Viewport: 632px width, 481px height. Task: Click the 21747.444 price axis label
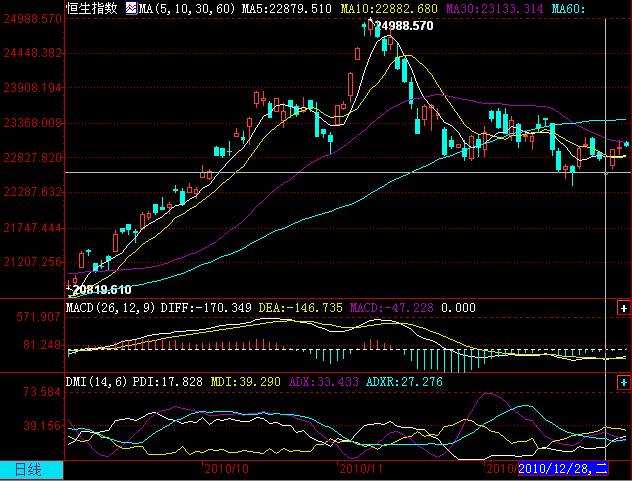click(x=33, y=228)
